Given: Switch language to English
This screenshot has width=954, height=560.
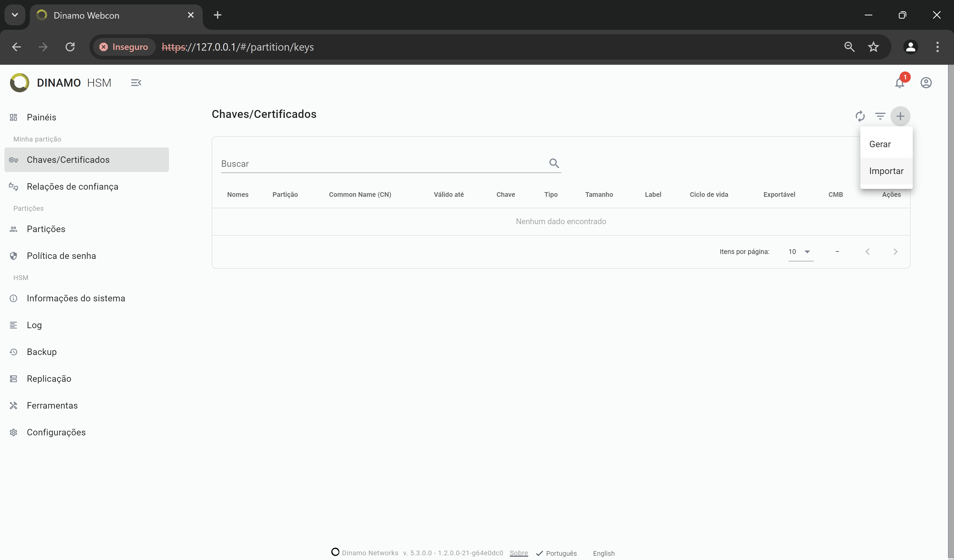Looking at the screenshot, I should (x=603, y=553).
